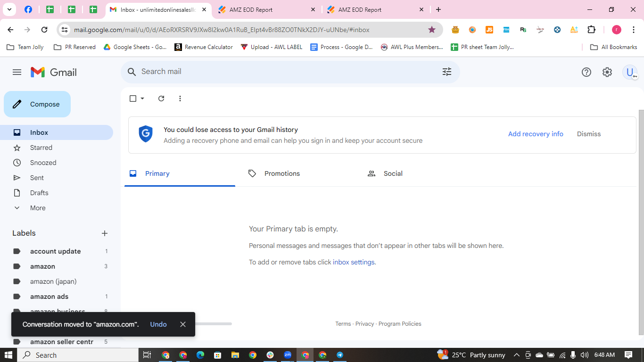644x362 pixels.
Task: Click the Compose button
Action: point(37,104)
